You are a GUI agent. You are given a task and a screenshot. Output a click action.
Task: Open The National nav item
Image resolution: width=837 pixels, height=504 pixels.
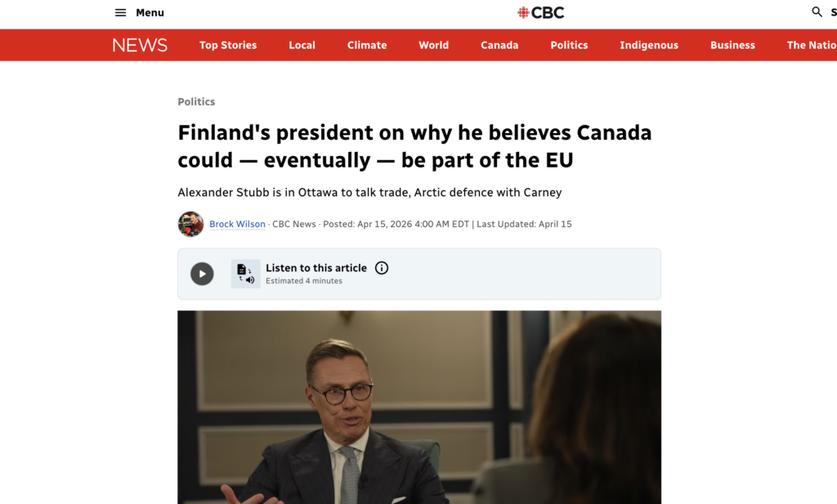[x=811, y=45]
